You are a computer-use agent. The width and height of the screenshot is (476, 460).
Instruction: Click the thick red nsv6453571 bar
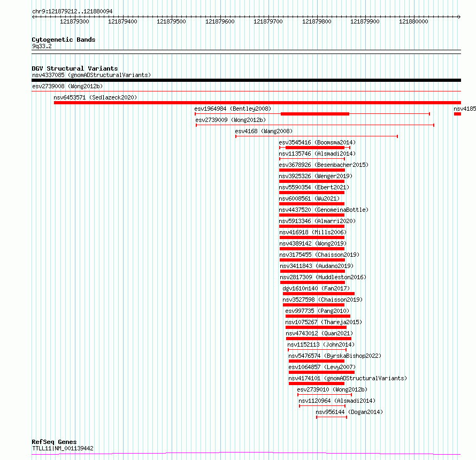257,103
